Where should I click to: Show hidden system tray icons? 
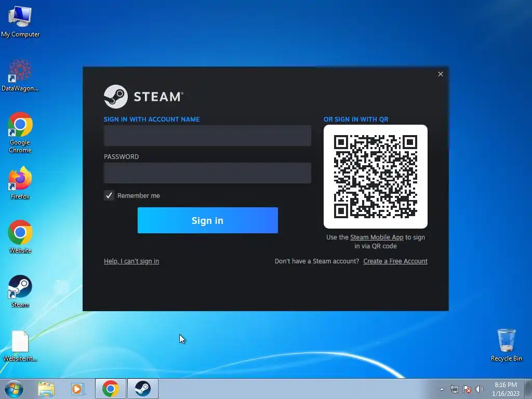click(x=442, y=389)
